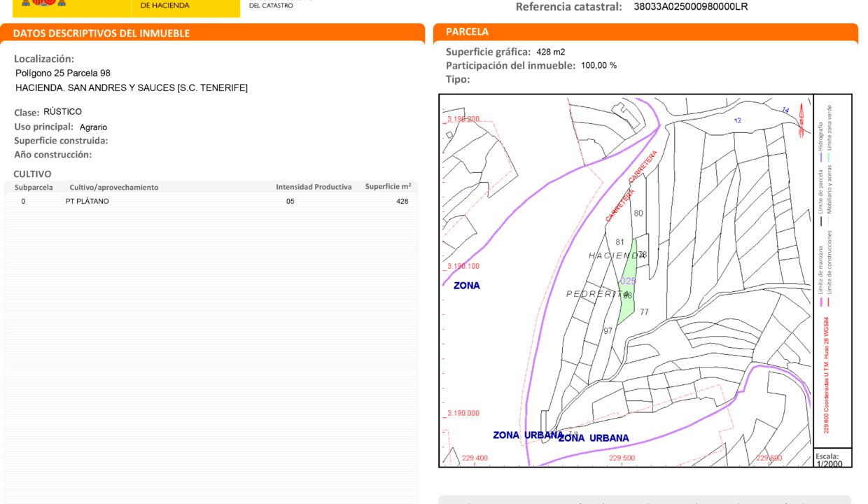Click the 'Localización:' label

[x=44, y=59]
